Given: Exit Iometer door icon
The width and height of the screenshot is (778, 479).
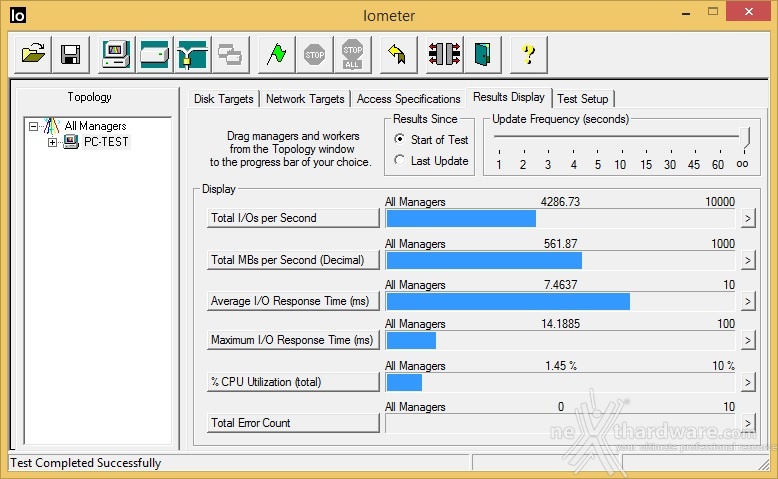Looking at the screenshot, I should click(x=482, y=55).
